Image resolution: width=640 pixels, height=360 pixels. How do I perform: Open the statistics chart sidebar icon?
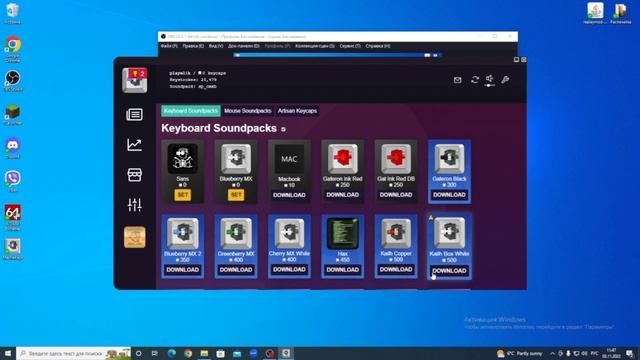pyautogui.click(x=134, y=144)
